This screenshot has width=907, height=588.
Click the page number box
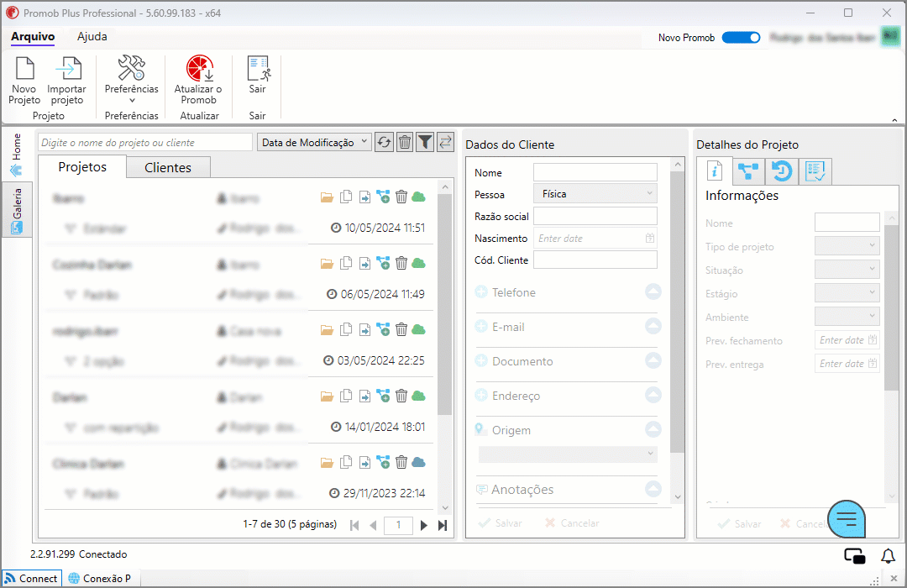tap(399, 525)
